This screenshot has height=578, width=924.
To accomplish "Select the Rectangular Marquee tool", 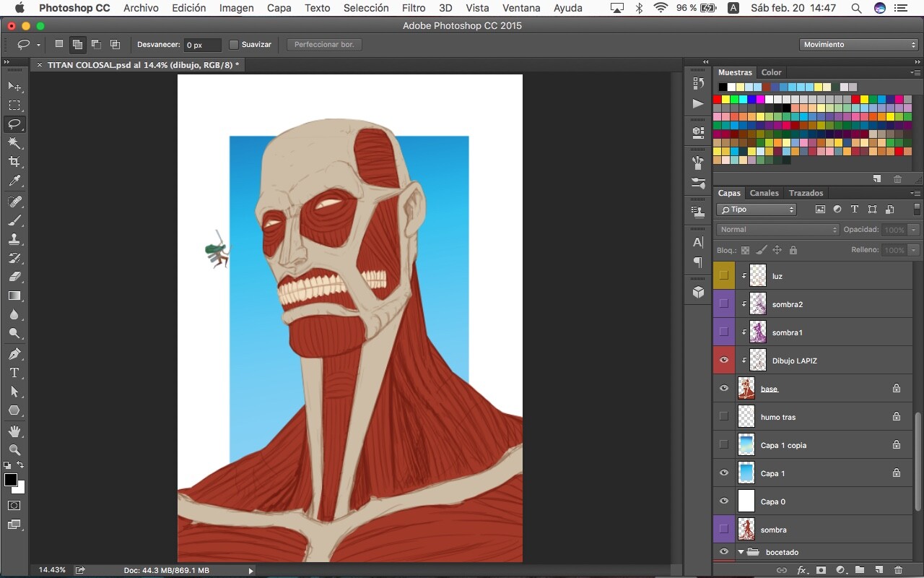I will point(14,105).
